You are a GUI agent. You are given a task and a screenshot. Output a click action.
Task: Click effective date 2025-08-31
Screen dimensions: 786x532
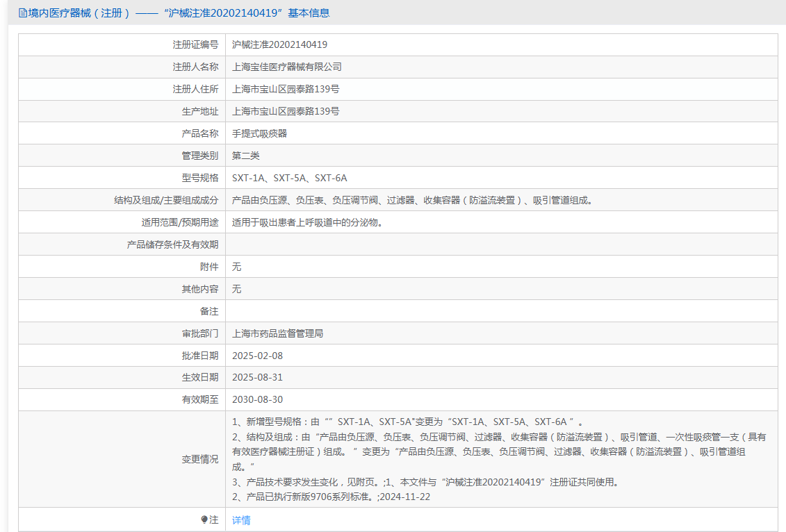257,377
